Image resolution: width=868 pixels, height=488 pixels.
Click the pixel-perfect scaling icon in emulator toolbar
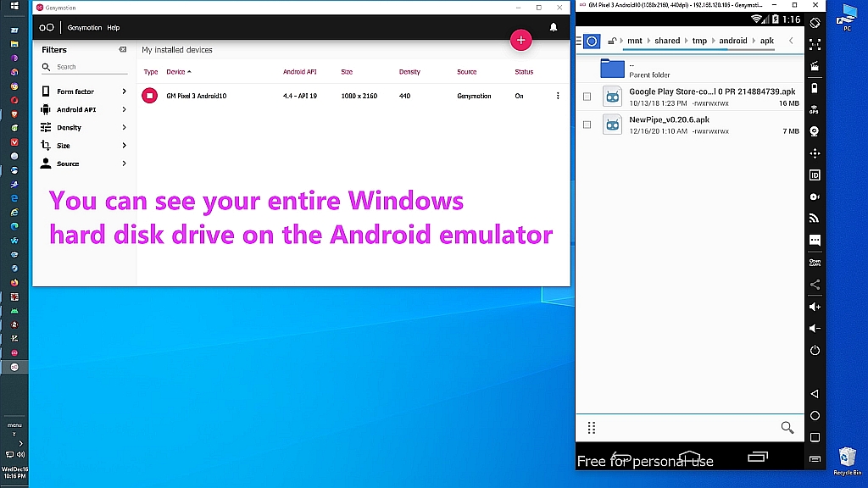(815, 44)
